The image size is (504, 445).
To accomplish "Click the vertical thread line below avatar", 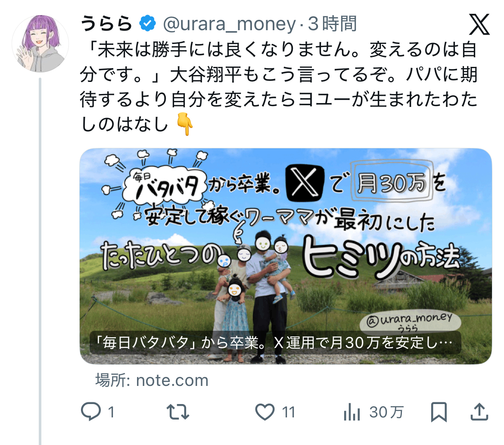I will tap(40, 261).
